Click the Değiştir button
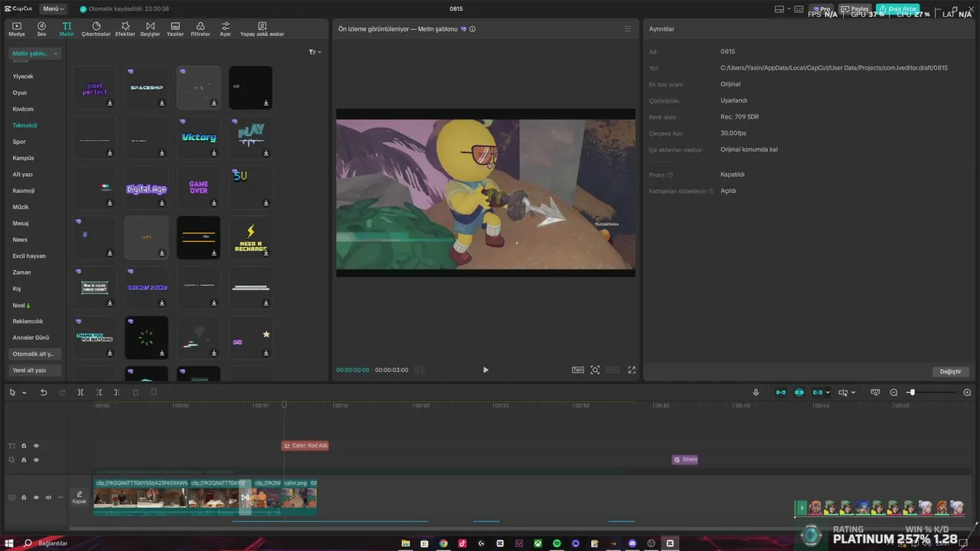 (x=950, y=371)
